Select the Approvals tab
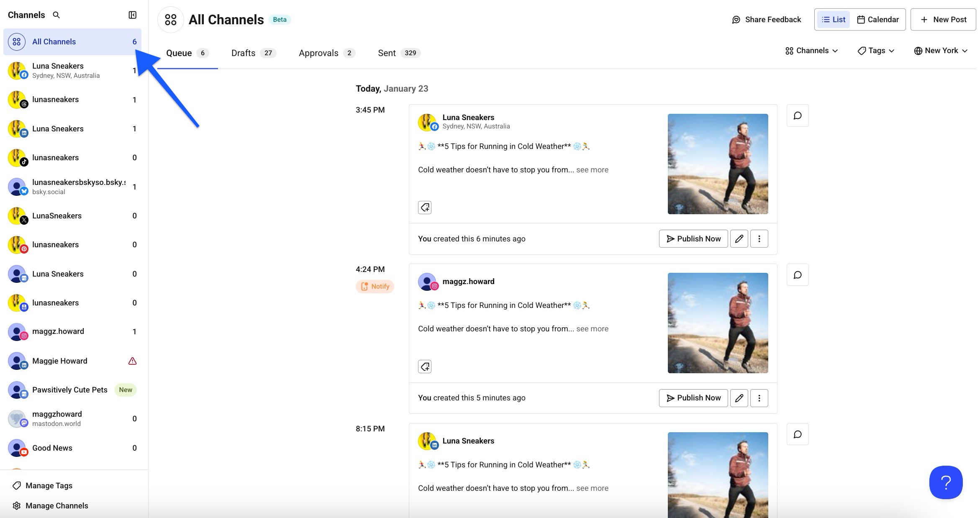 click(319, 53)
